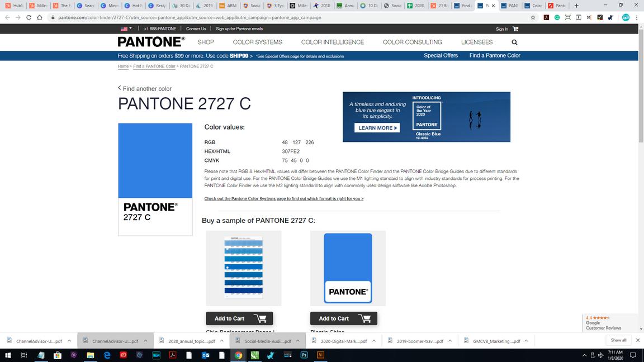Close the active Pantone tab

coord(493,6)
